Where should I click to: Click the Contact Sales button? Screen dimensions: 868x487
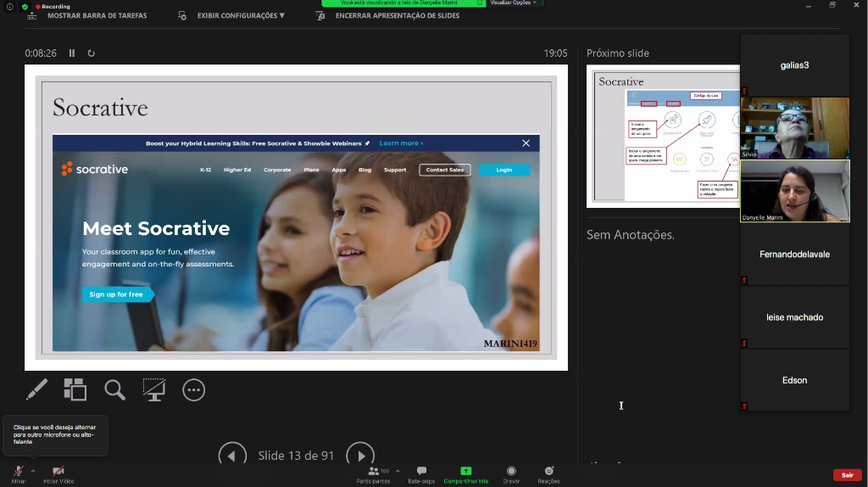pyautogui.click(x=445, y=170)
